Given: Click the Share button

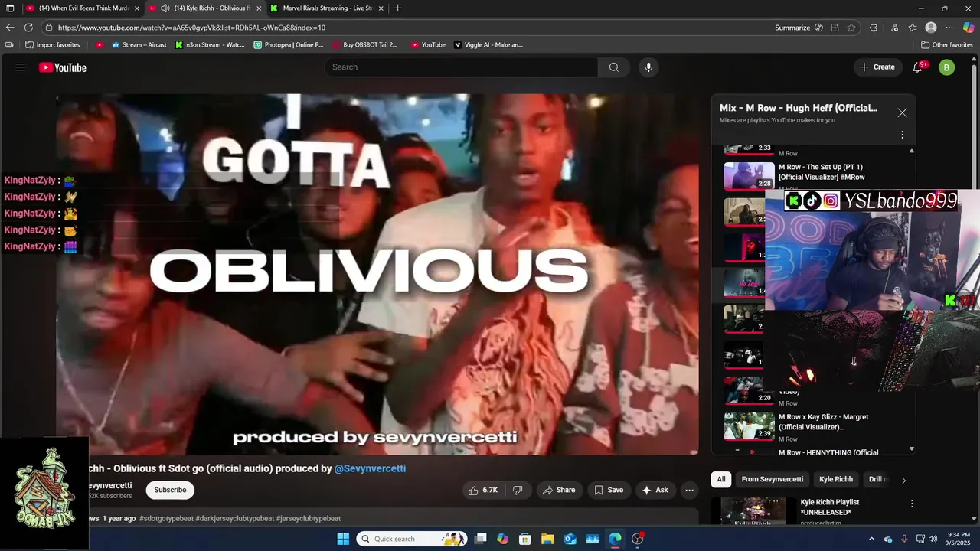Looking at the screenshot, I should tap(558, 490).
